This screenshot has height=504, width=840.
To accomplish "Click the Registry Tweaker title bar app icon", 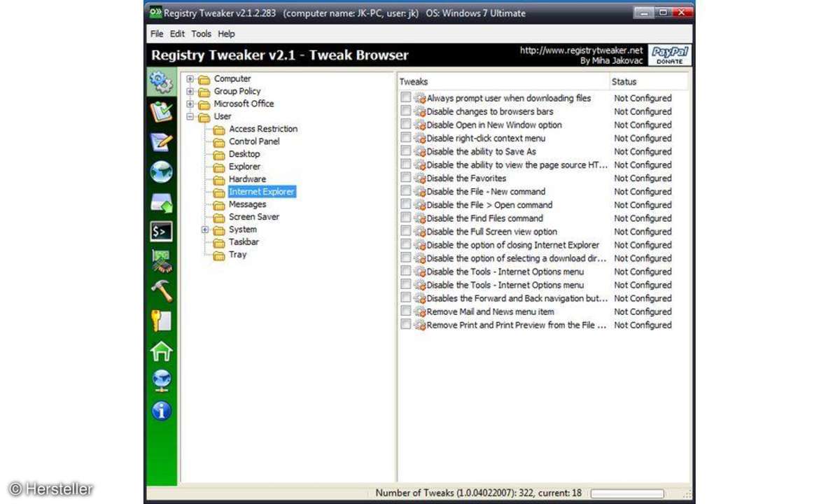I will click(155, 13).
